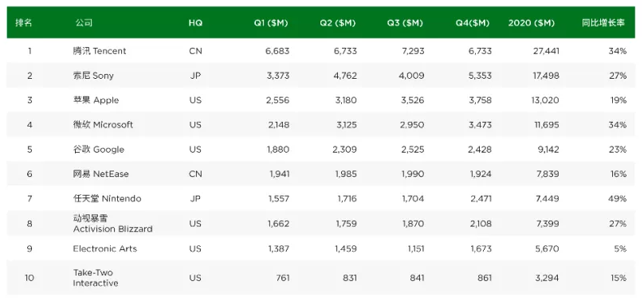Screen dimensions: 644x301
Task: Click the 微软 Microsoft company cell
Action: pyautogui.click(x=103, y=125)
